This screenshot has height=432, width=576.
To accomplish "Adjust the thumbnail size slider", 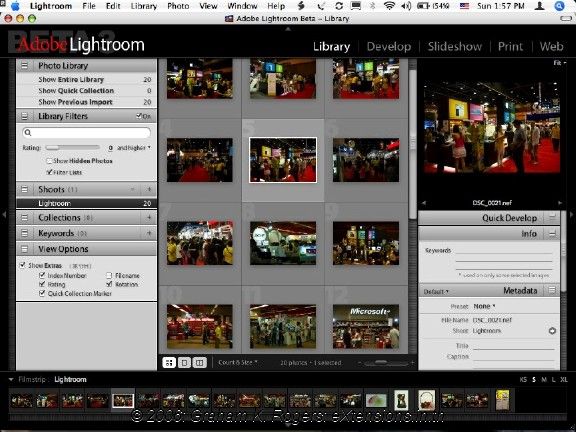I will click(385, 363).
